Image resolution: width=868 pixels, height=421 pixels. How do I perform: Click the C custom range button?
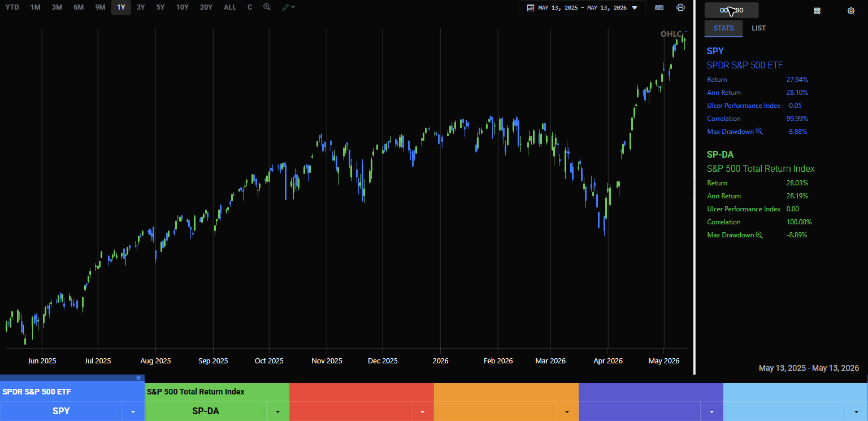(250, 7)
